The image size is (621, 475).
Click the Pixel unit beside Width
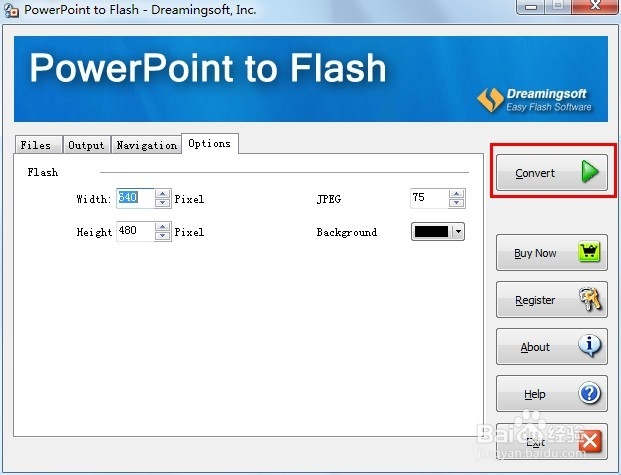tap(189, 199)
